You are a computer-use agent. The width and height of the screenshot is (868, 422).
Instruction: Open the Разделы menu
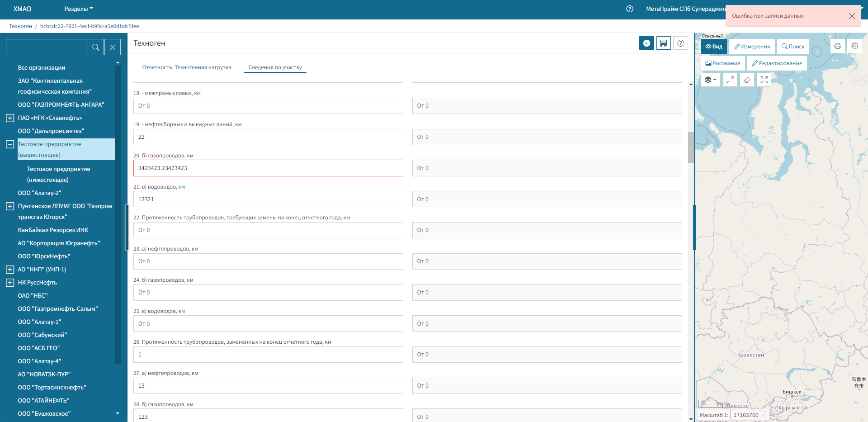click(78, 9)
